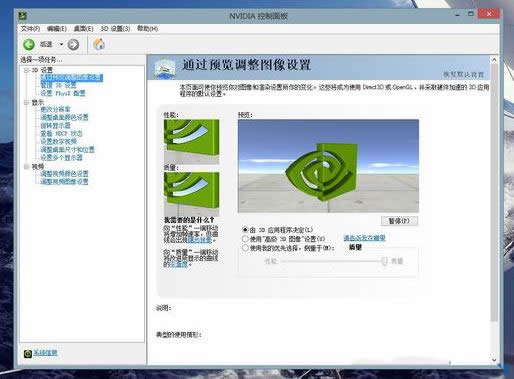Select 由 3D 应用程序决定 radio option
Image resolution: width=514 pixels, height=379 pixels.
(x=245, y=230)
